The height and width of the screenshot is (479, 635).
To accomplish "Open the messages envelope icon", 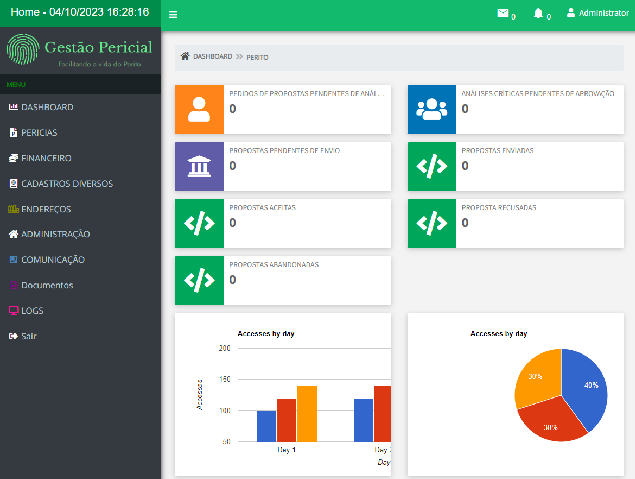I will point(503,14).
